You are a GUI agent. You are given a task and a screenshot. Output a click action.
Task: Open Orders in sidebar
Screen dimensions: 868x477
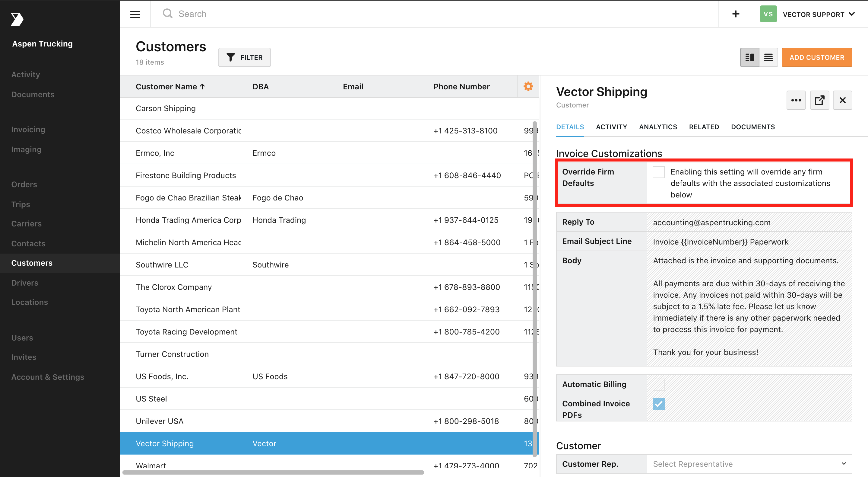pos(24,184)
